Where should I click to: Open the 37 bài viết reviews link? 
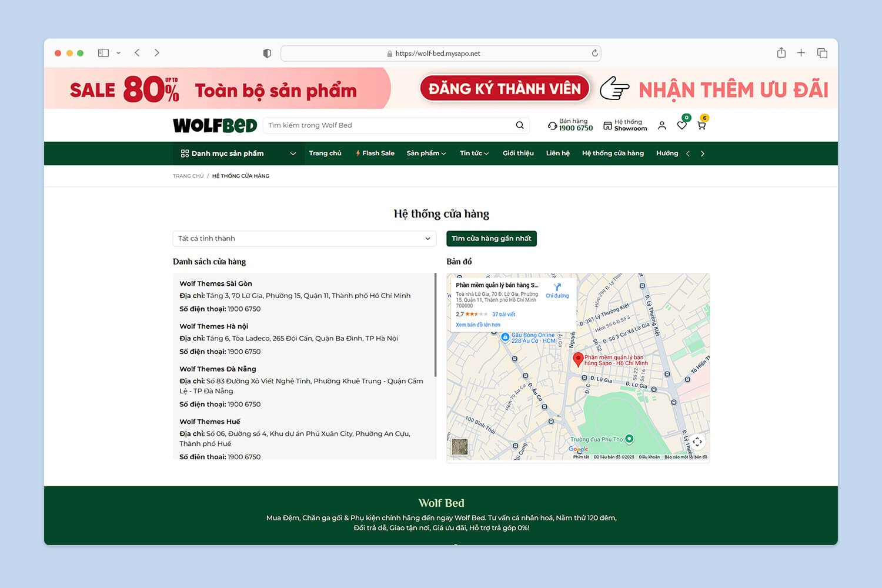(503, 314)
